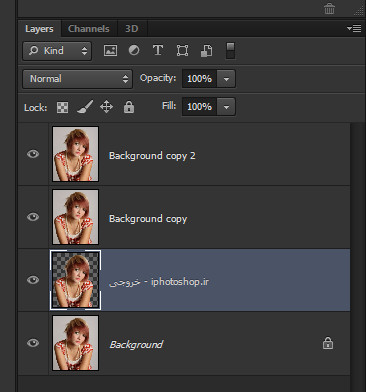Hide the Background copy 2 layer
The width and height of the screenshot is (366, 392).
[33, 154]
